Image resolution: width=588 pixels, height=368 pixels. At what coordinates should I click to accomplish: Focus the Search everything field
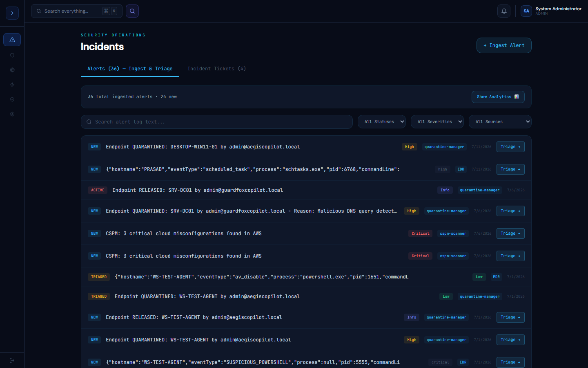[x=77, y=11]
